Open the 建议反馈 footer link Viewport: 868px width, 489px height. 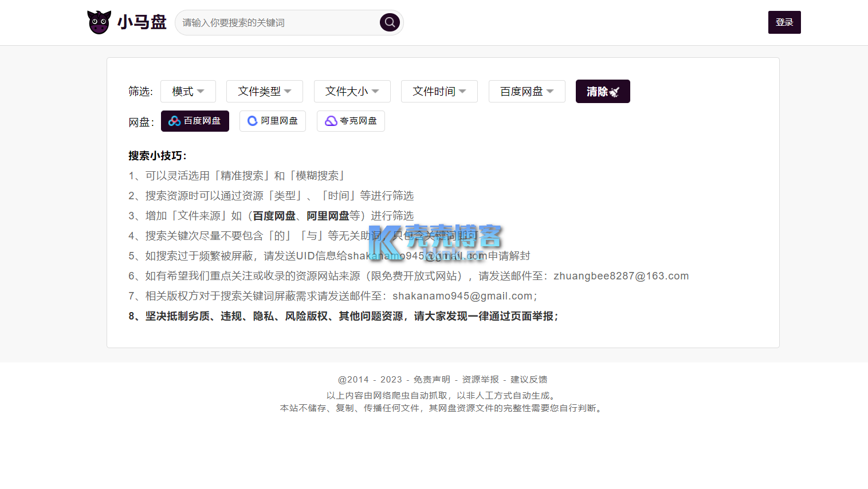pos(529,380)
